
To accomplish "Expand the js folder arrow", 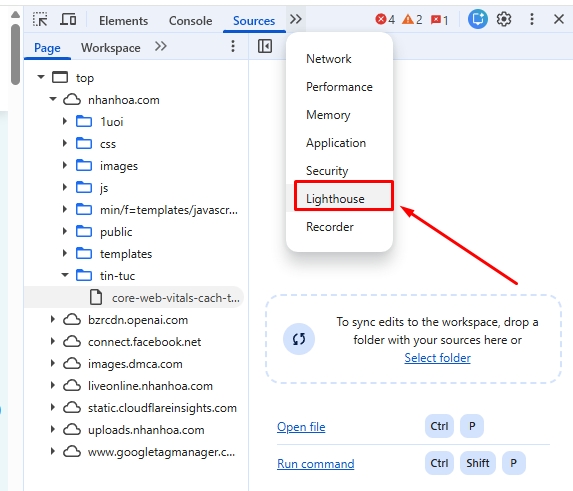I will click(x=65, y=187).
